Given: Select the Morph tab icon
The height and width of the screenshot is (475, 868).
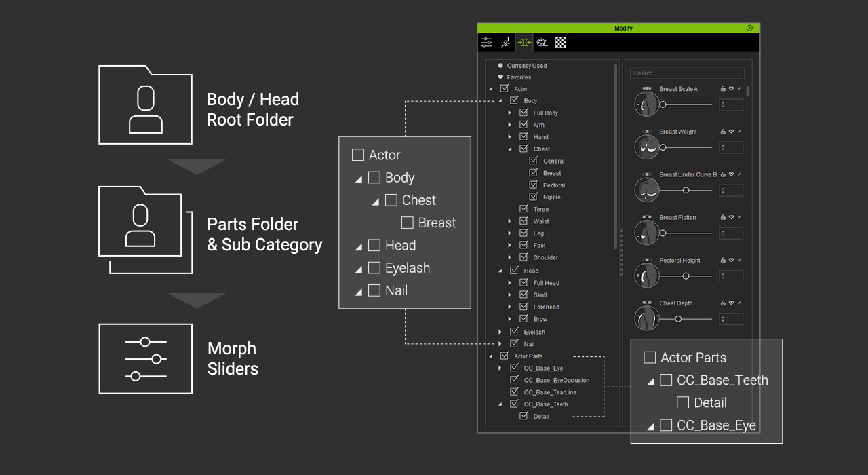Looking at the screenshot, I should 524,43.
